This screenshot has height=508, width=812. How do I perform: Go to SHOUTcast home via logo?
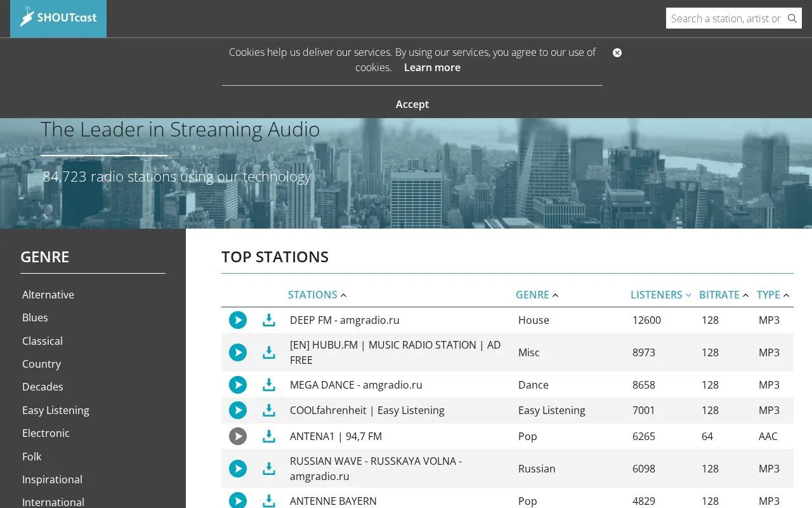[58, 18]
